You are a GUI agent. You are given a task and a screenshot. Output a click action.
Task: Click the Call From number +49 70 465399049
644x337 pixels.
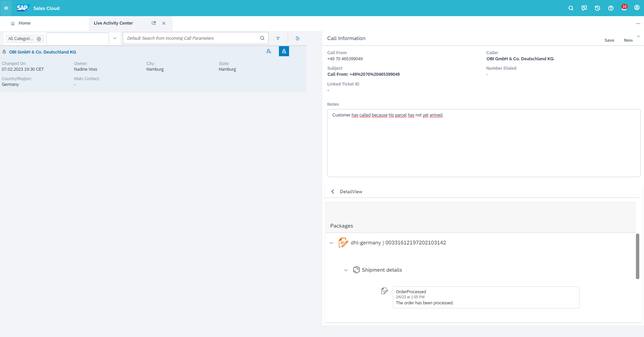pyautogui.click(x=345, y=59)
